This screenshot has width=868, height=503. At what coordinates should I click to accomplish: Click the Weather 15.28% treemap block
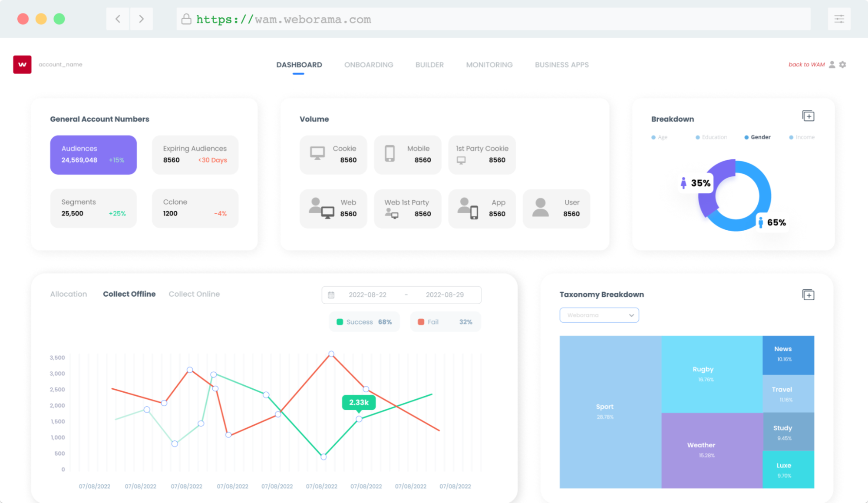[712, 450]
